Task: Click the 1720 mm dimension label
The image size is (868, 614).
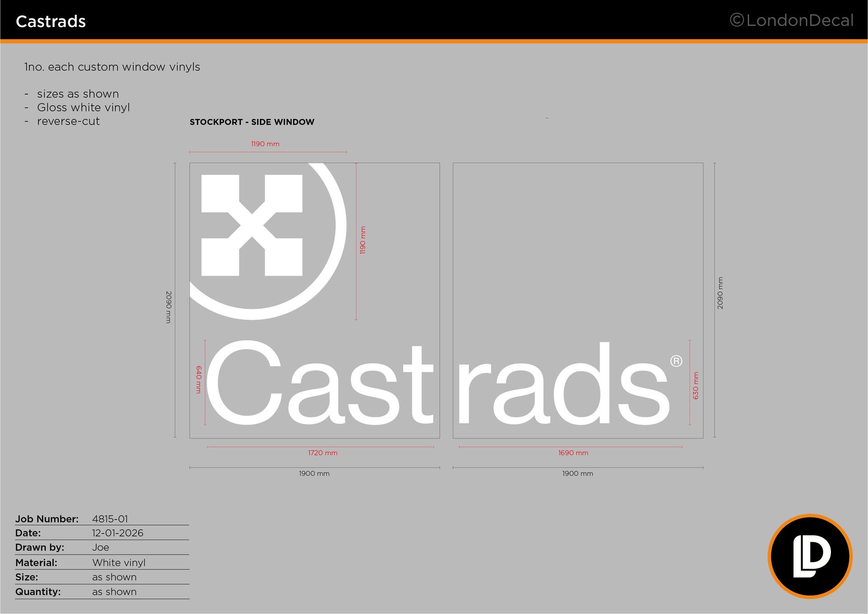Action: click(x=323, y=453)
